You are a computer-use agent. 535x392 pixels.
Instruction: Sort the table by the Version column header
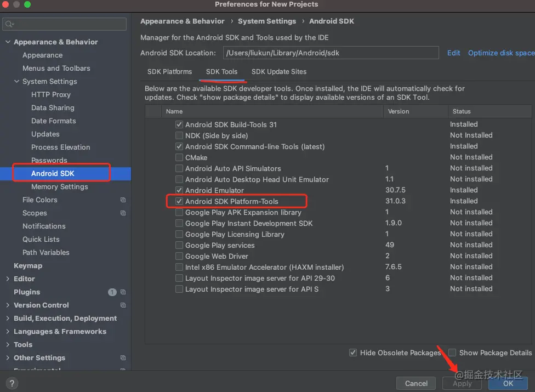point(416,111)
